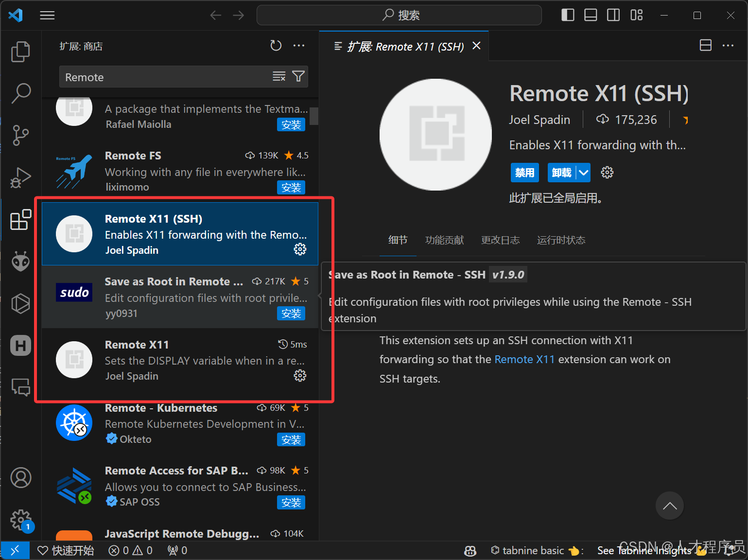
Task: Open the Extensions view icon
Action: coord(20,220)
